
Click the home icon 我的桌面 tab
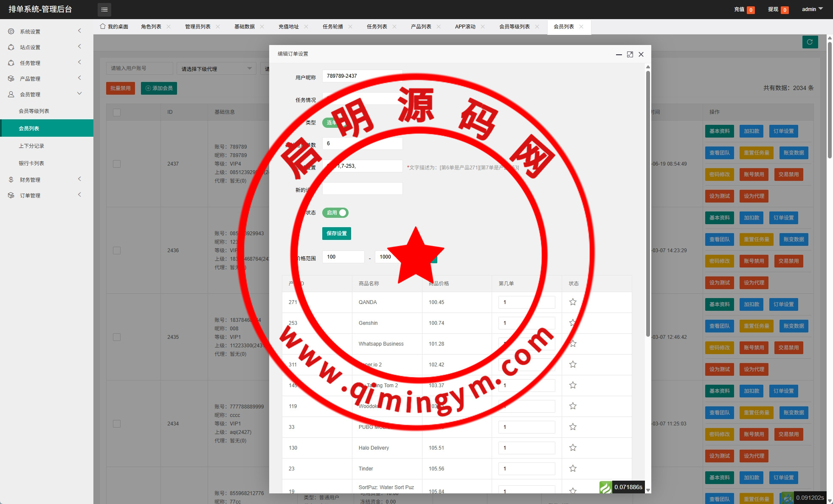114,26
